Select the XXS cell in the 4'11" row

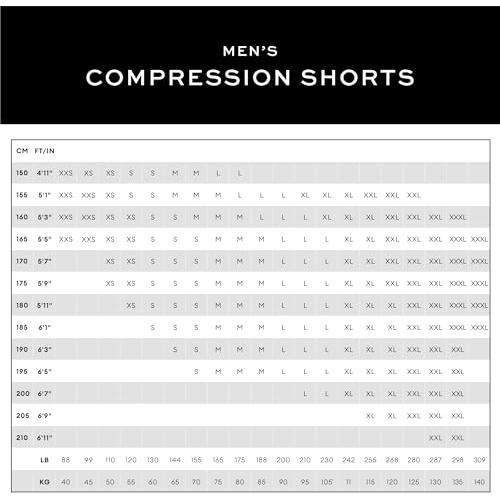pos(66,173)
